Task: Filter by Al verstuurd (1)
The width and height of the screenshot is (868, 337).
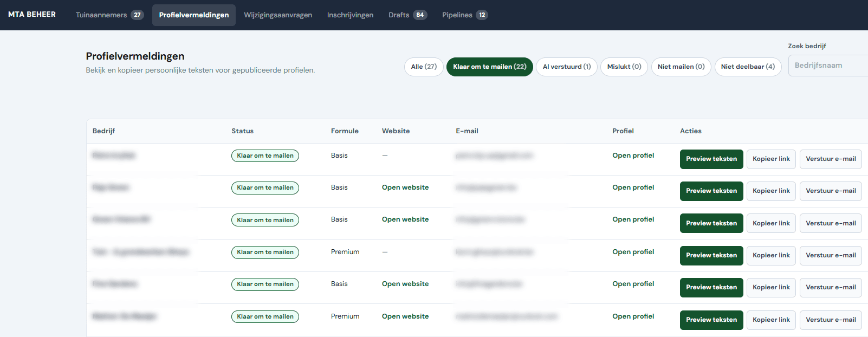Action: 567,67
